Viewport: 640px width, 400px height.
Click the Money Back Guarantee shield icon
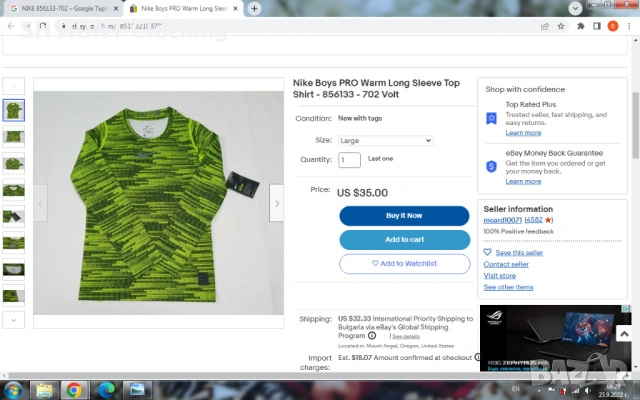[x=491, y=167]
